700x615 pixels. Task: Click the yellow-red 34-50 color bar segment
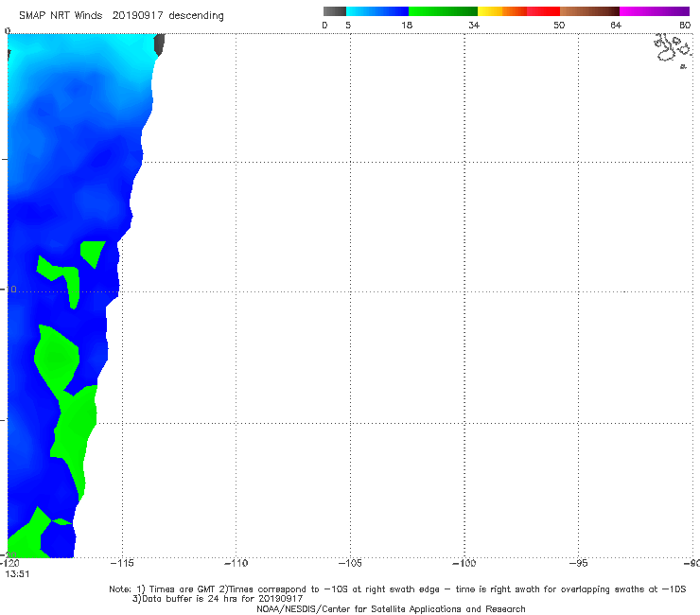coord(518,11)
